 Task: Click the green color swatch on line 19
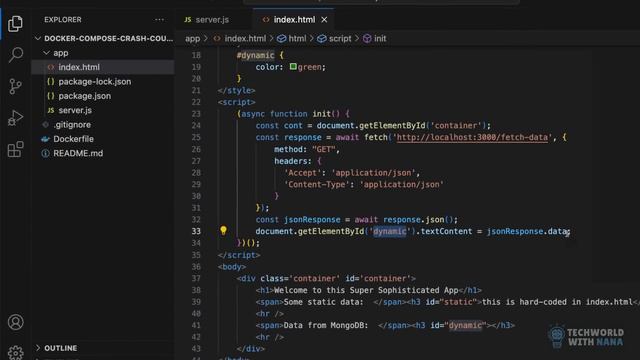[293, 66]
